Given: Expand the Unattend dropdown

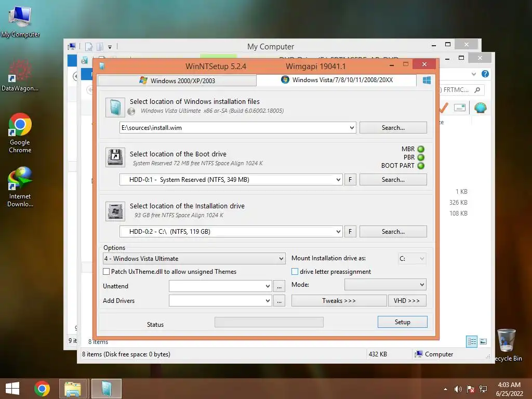Looking at the screenshot, I should coord(268,286).
